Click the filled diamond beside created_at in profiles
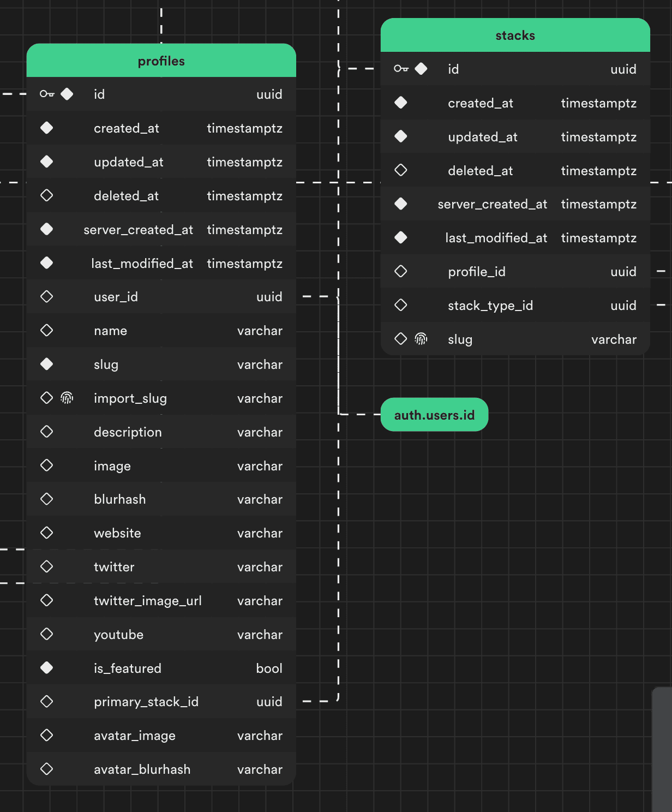Screen dimensions: 672x812 click(46, 128)
